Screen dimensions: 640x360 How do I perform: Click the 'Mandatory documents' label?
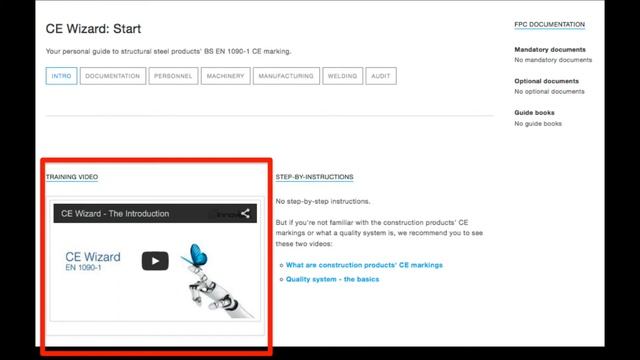point(550,49)
